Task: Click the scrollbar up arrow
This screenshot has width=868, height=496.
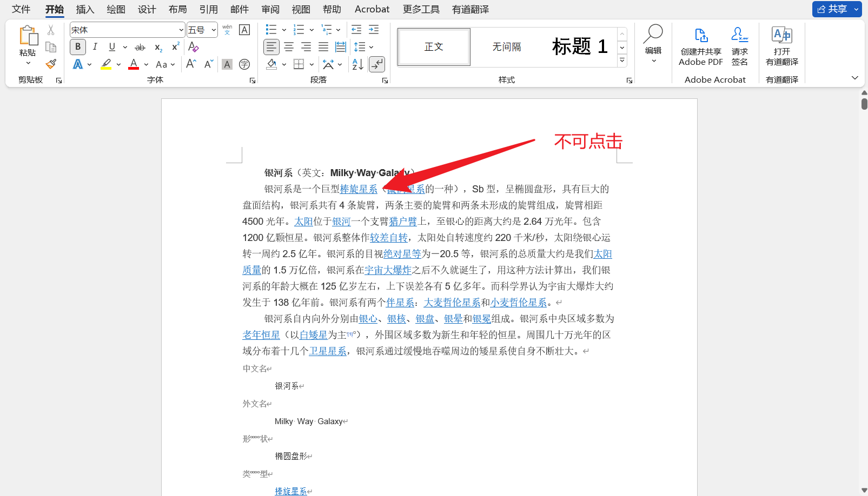Action: click(x=863, y=92)
